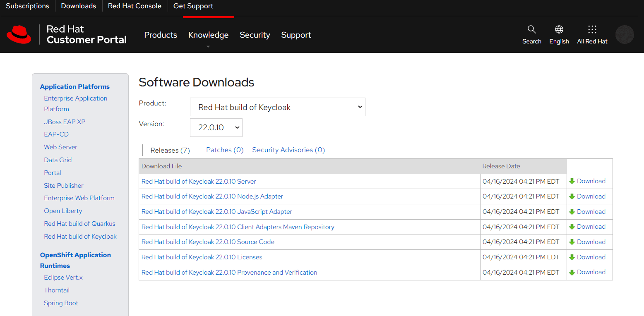Image resolution: width=644 pixels, height=316 pixels.
Task: Open the Search tool
Action: [531, 34]
